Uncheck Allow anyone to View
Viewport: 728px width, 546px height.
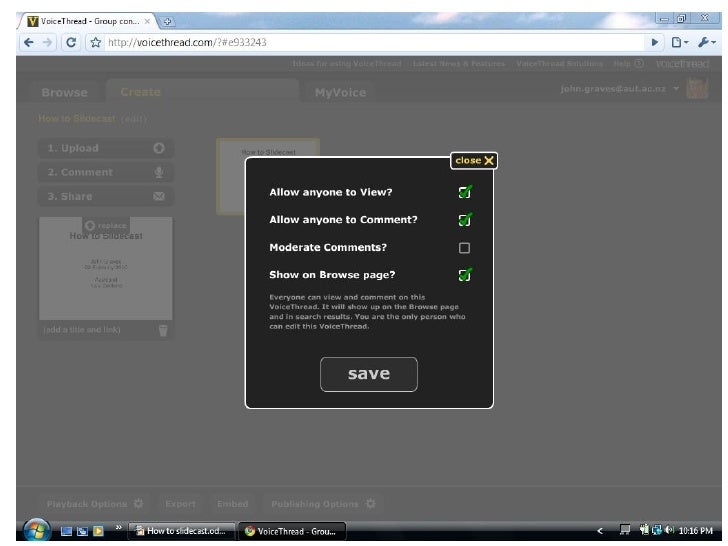coord(464,192)
